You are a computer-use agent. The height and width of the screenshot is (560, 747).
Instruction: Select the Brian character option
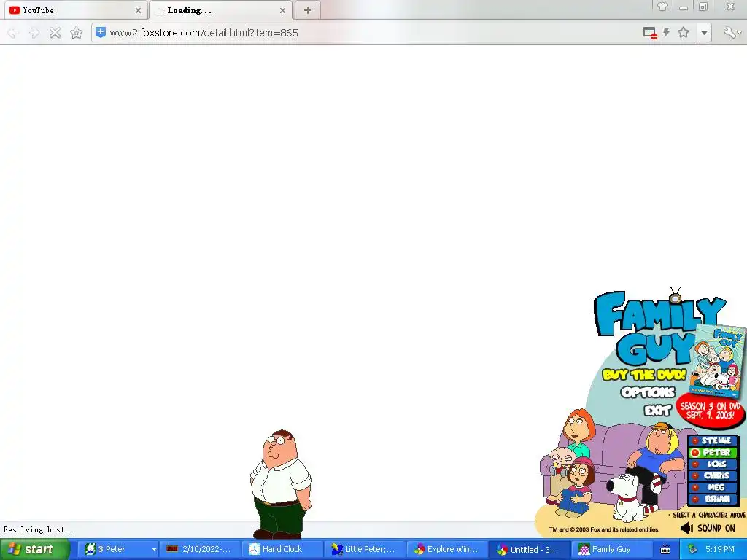coord(713,499)
